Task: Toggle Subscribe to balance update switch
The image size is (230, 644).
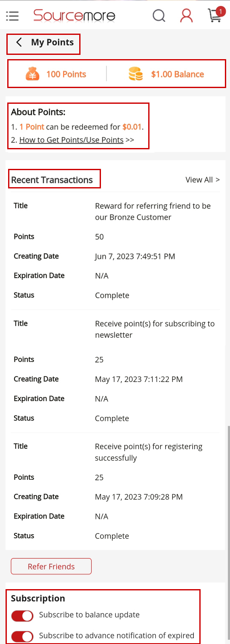Action: (x=22, y=616)
